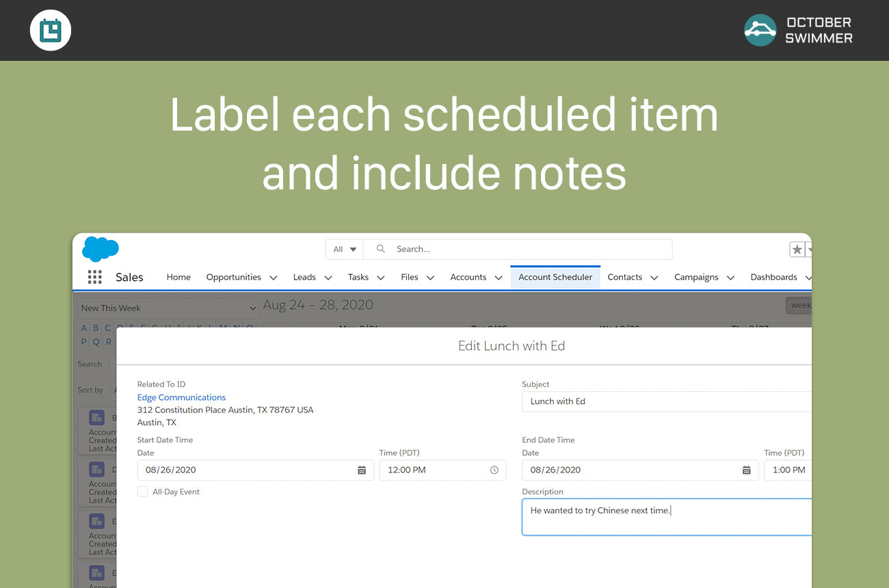The image size is (889, 588).
Task: Click the Subject field containing Lunch with Ed
Action: [667, 401]
